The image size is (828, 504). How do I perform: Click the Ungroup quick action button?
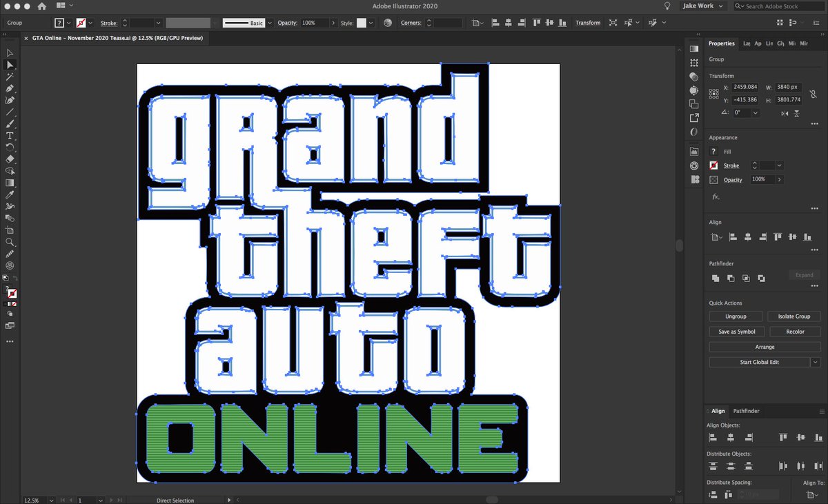[x=736, y=316]
